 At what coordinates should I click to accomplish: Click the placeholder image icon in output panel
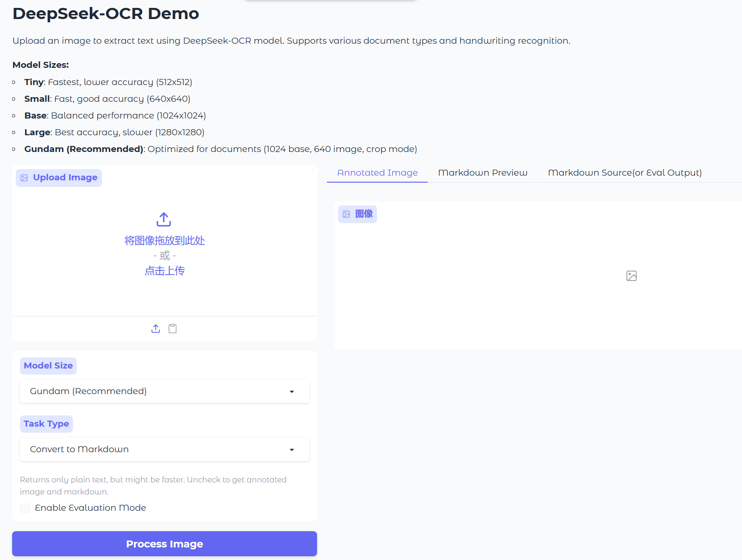point(631,276)
